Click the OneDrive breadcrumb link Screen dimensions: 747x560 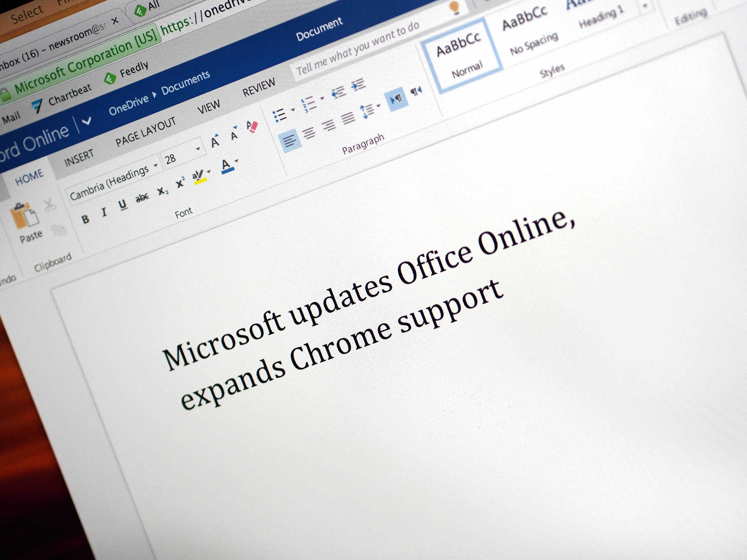(128, 105)
